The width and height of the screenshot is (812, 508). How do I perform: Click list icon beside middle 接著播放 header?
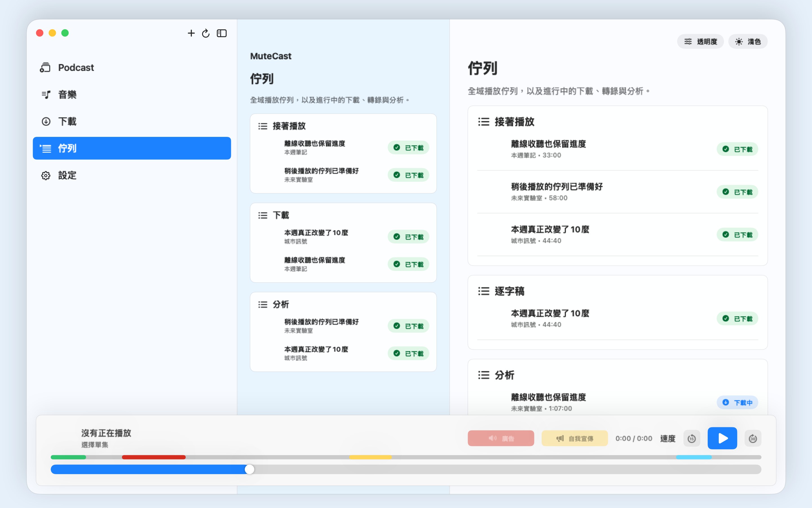click(x=263, y=126)
